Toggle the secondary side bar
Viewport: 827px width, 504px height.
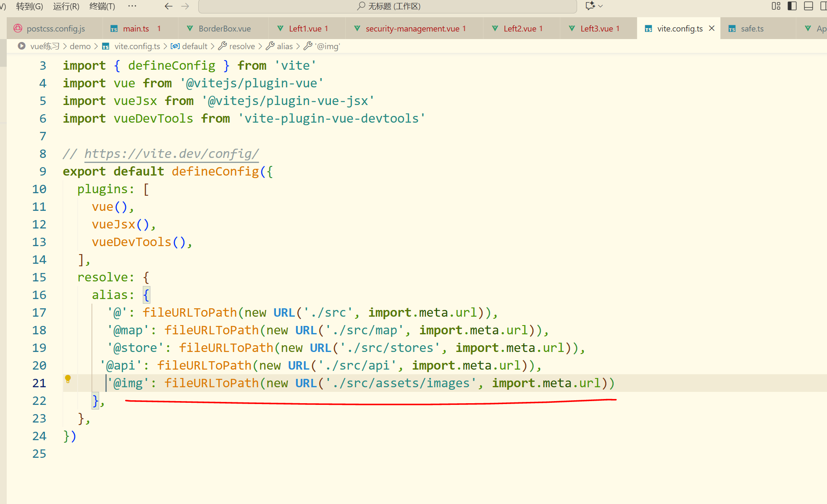click(x=823, y=6)
